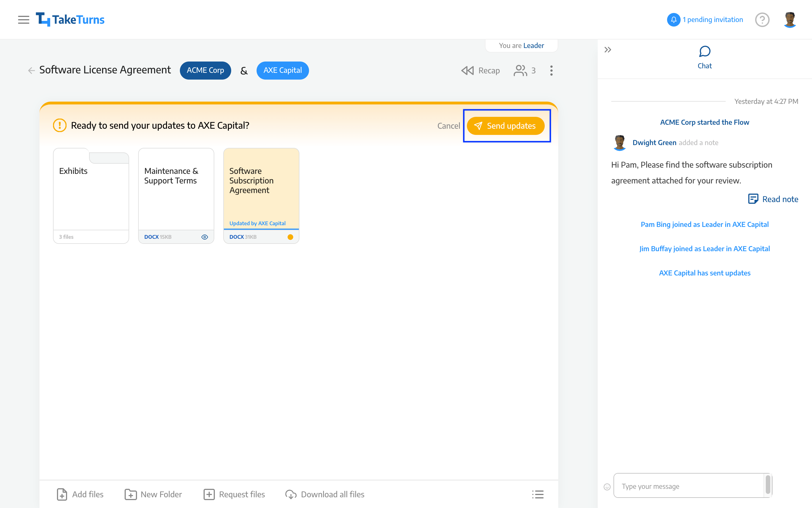Send updates to AXE Capital

[x=506, y=126]
